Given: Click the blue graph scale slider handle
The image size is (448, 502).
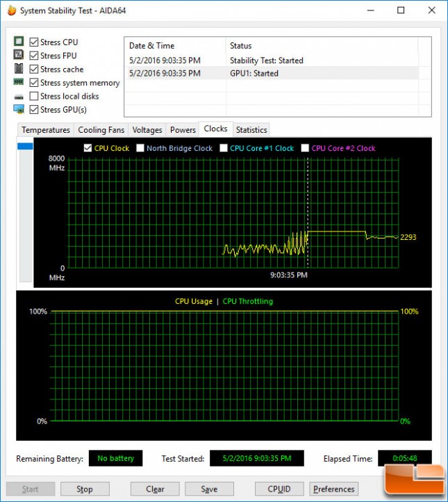Looking at the screenshot, I should (25, 146).
